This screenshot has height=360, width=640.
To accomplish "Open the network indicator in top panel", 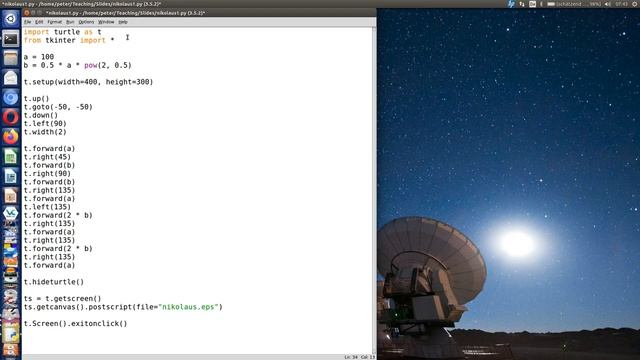I will coord(522,4).
